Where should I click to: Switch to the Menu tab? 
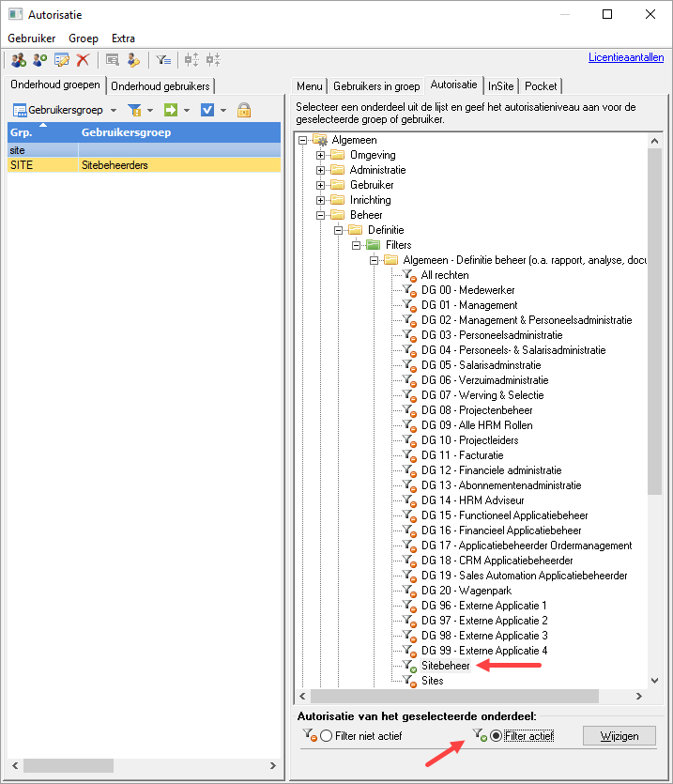point(310,86)
